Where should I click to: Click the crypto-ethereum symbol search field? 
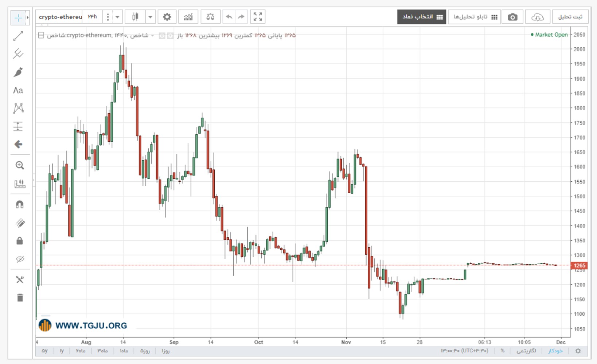point(60,17)
